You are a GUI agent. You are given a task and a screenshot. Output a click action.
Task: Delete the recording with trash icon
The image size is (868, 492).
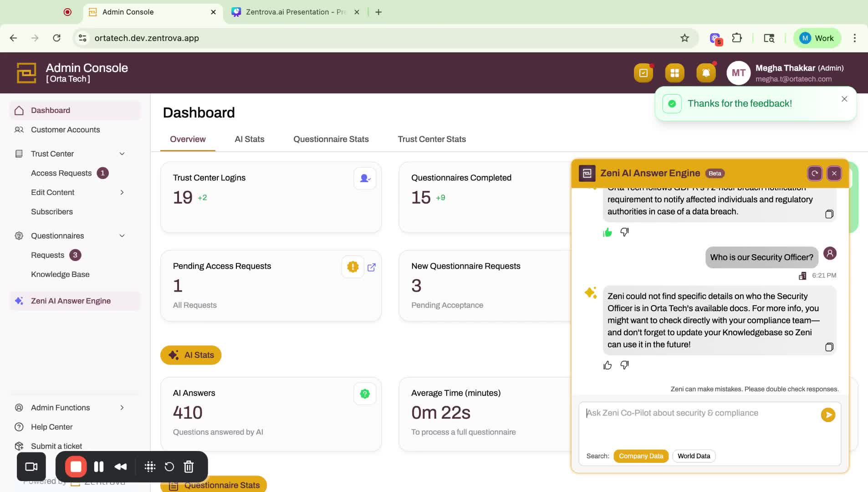[x=189, y=466]
